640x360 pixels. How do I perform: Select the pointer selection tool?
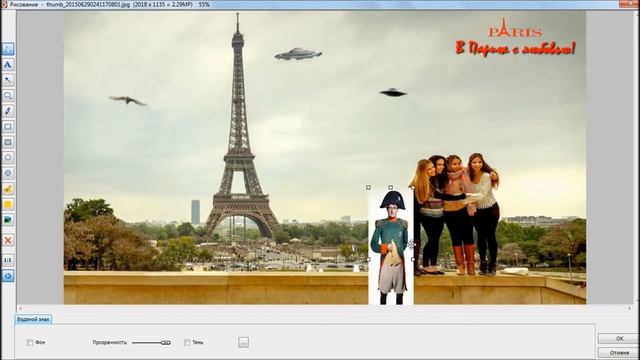coord(8,49)
